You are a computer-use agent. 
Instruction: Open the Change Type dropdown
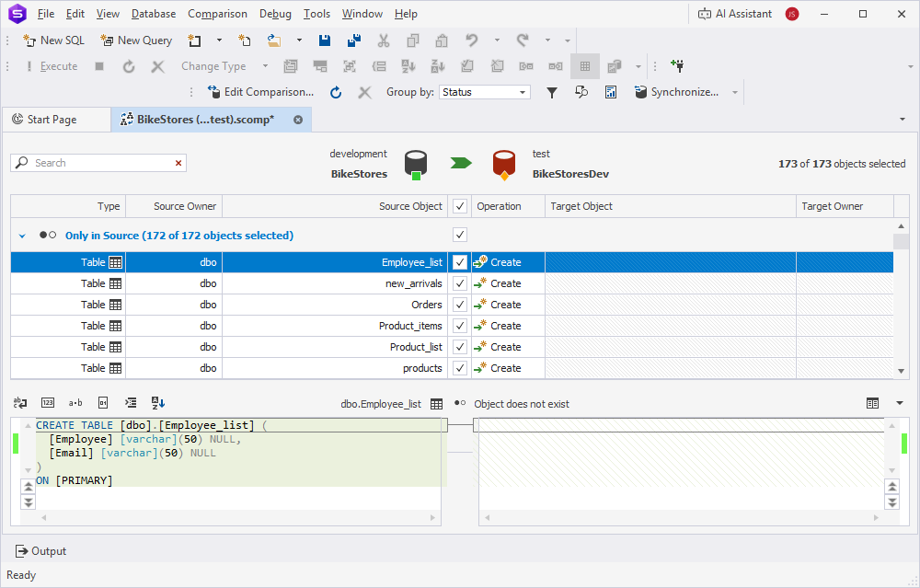265,65
